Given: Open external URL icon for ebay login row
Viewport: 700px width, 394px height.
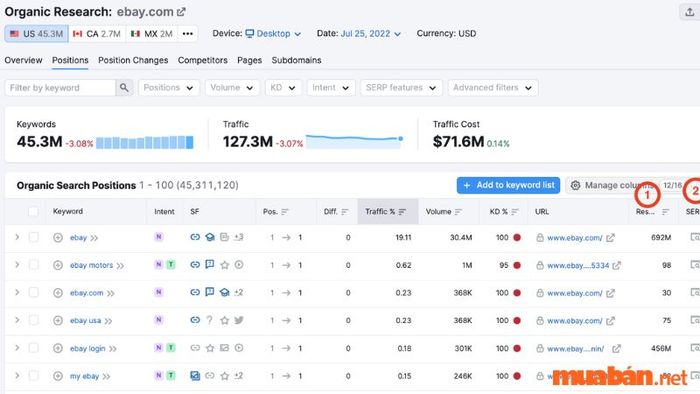Looking at the screenshot, I should pyautogui.click(x=617, y=348).
